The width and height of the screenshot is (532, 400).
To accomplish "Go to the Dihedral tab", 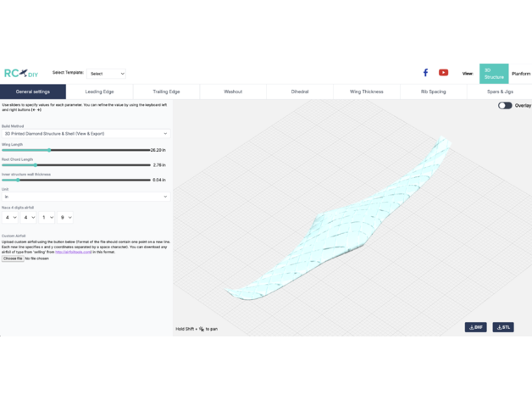I will (x=299, y=92).
